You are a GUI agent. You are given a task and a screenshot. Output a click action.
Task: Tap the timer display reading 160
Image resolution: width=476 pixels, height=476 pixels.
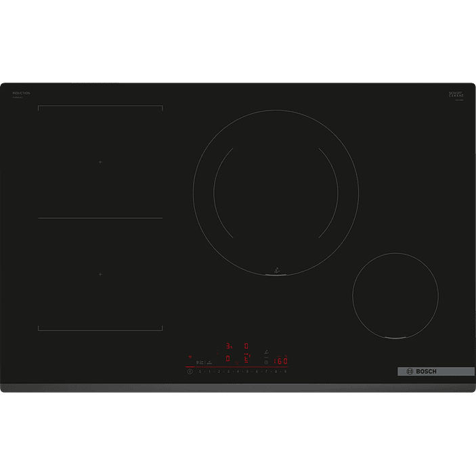pos(280,361)
